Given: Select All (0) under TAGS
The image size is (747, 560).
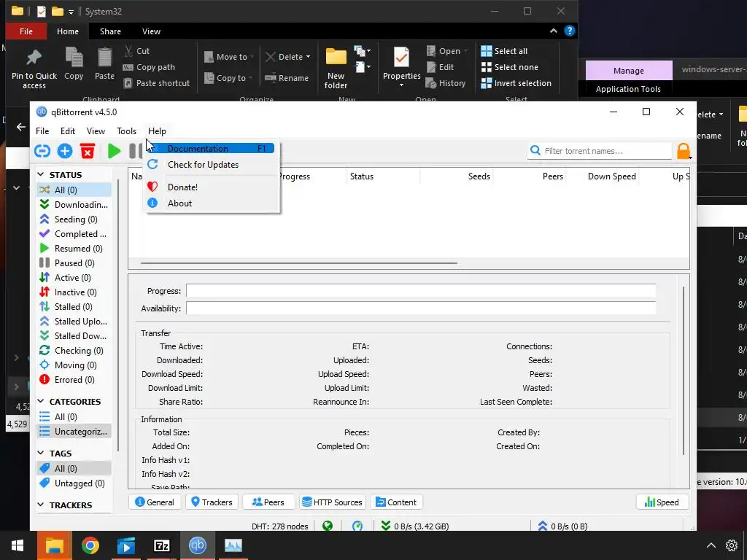Looking at the screenshot, I should click(x=74, y=469).
